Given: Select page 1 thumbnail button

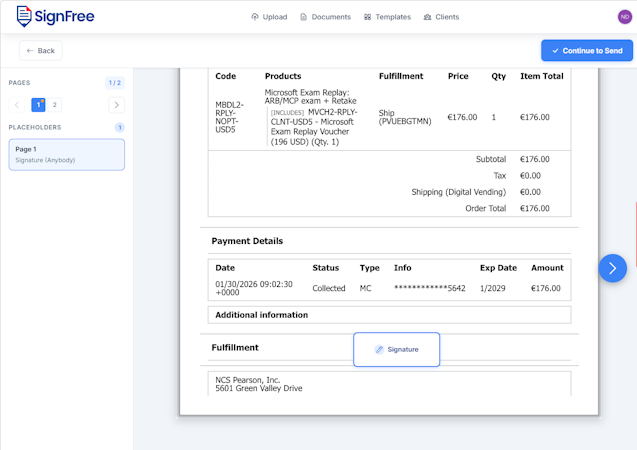Looking at the screenshot, I should [38, 105].
